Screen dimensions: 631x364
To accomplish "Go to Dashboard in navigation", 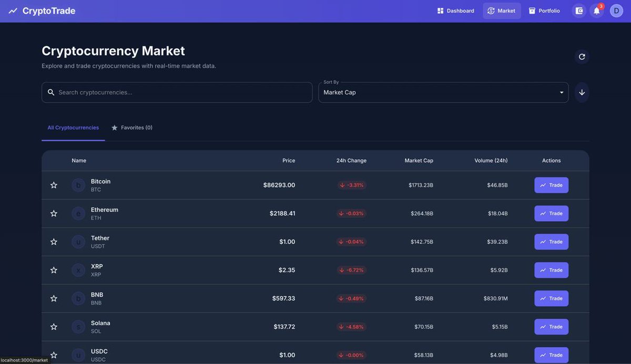I will (x=455, y=11).
